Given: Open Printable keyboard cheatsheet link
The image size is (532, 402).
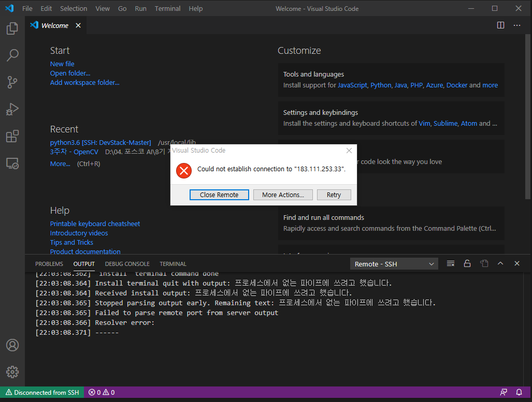Looking at the screenshot, I should pyautogui.click(x=95, y=224).
